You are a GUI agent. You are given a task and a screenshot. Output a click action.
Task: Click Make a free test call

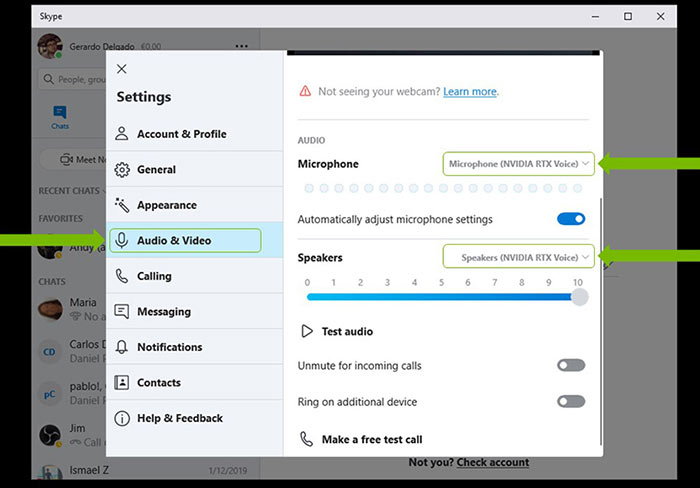click(x=361, y=439)
